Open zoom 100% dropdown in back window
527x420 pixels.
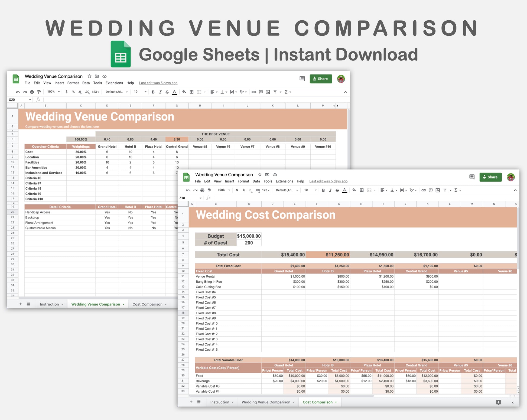point(53,92)
